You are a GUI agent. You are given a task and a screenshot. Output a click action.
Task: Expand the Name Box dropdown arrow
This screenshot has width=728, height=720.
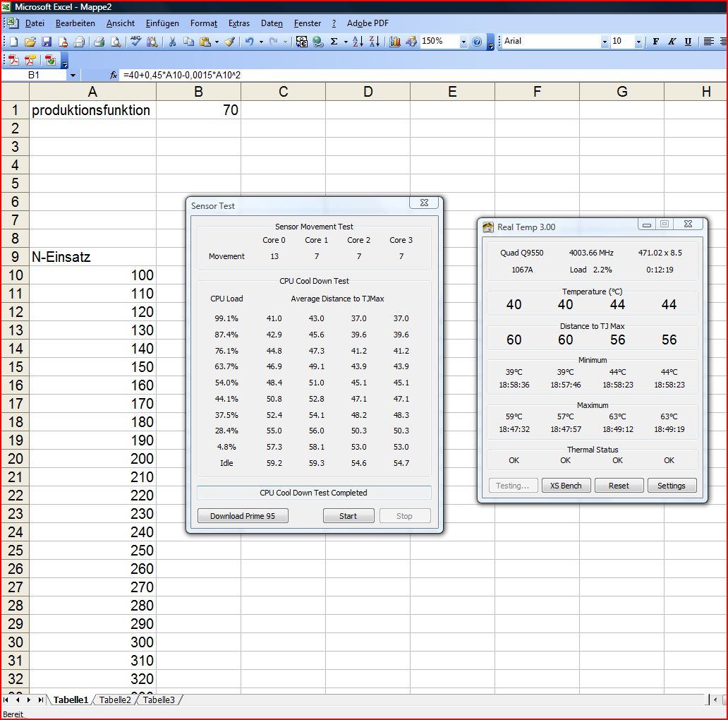click(x=73, y=76)
